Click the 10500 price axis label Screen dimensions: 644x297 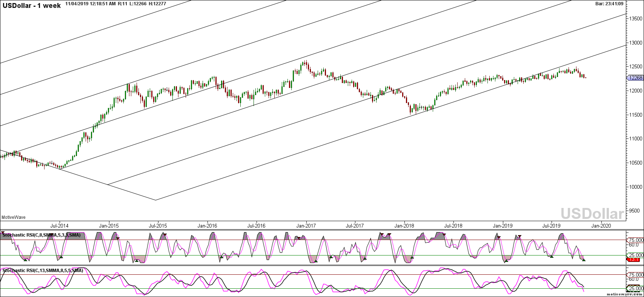click(x=635, y=163)
